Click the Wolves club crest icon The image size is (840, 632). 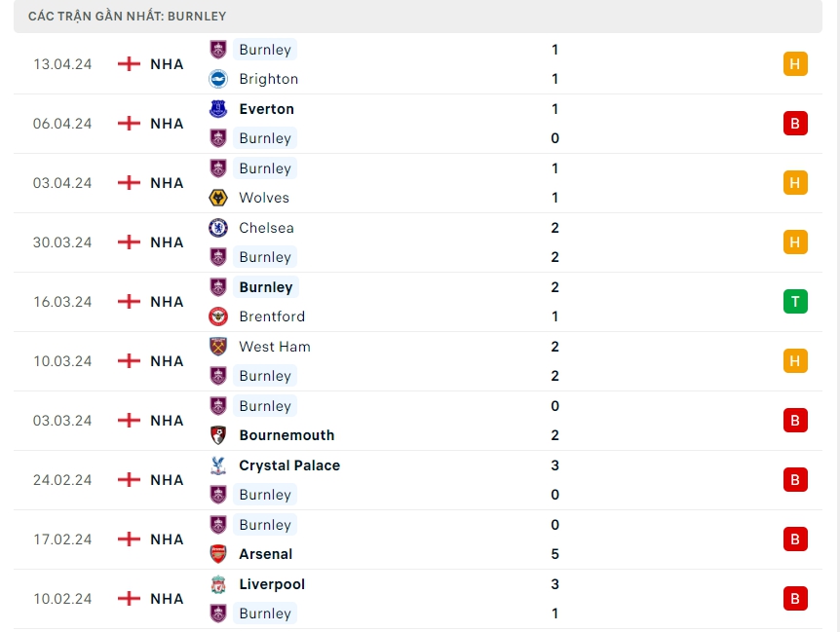218,198
